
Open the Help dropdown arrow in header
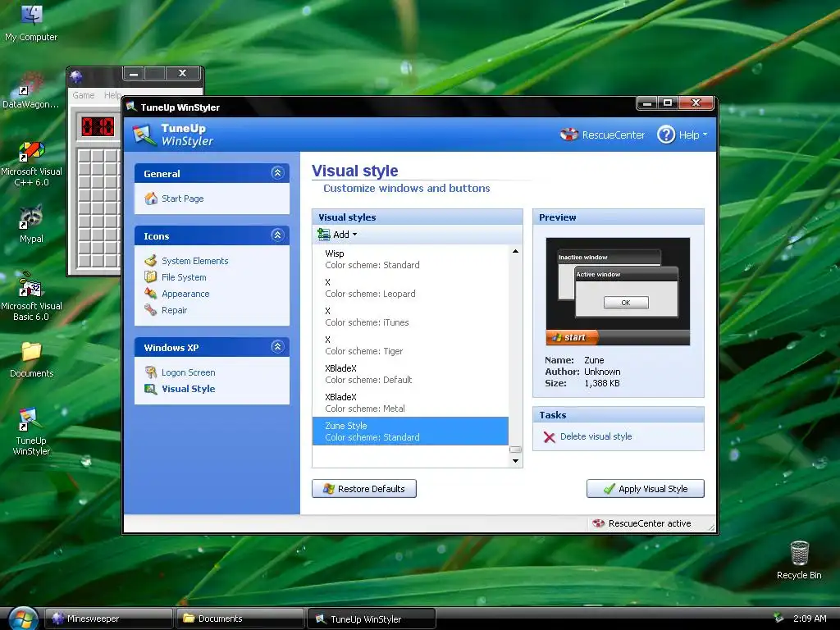705,135
